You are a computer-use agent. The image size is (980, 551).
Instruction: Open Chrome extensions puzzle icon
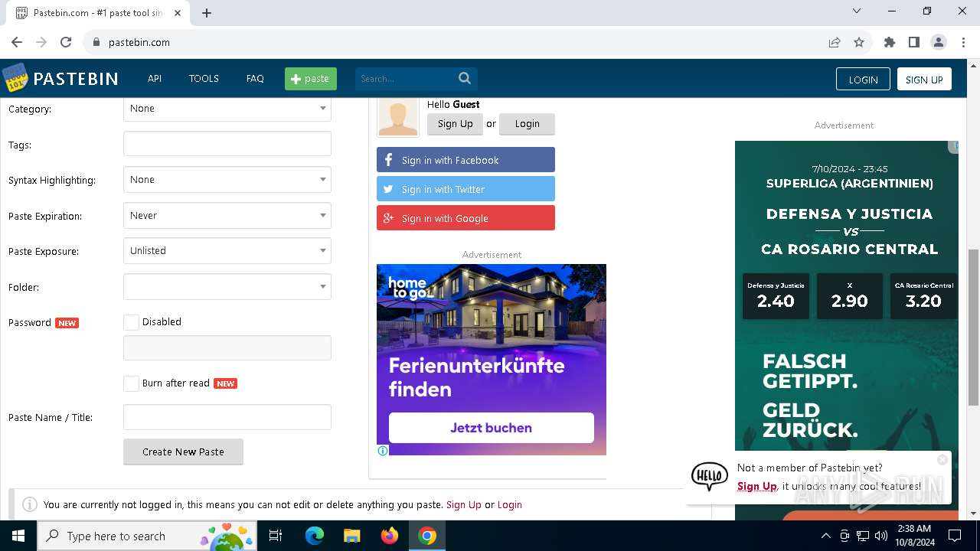(890, 42)
